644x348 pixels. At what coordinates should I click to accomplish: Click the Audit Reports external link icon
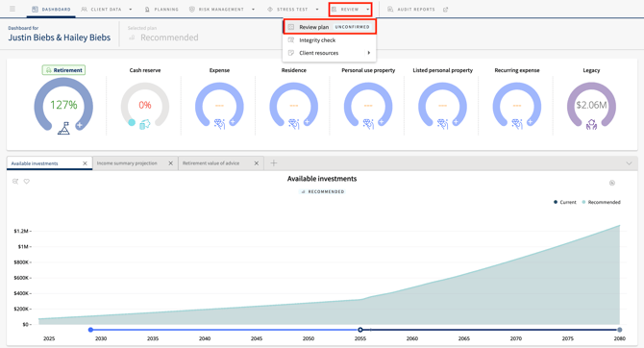coord(446,9)
